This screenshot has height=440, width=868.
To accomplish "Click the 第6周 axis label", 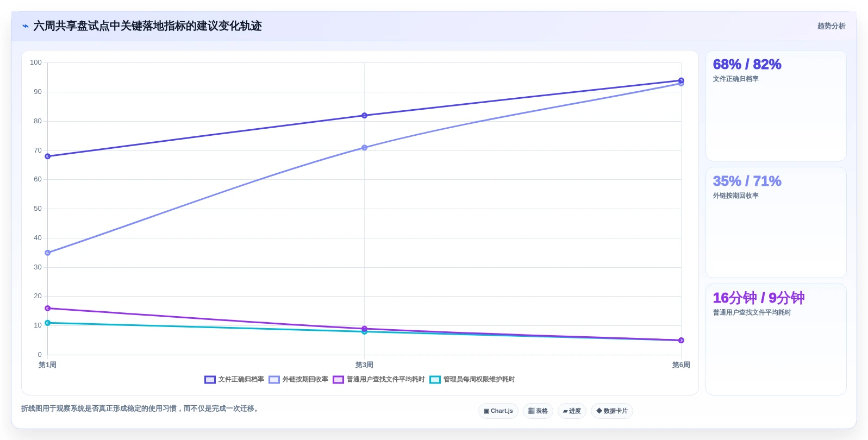I will 681,365.
